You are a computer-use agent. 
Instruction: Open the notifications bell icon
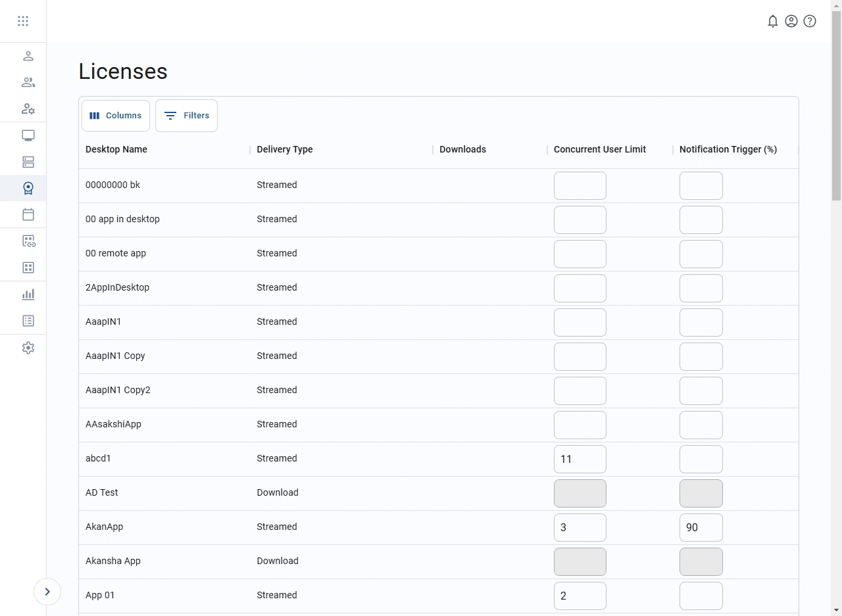tap(773, 21)
